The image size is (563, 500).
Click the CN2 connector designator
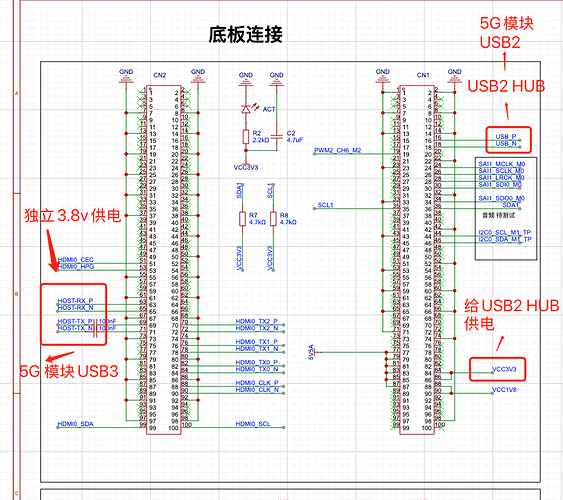(x=160, y=75)
